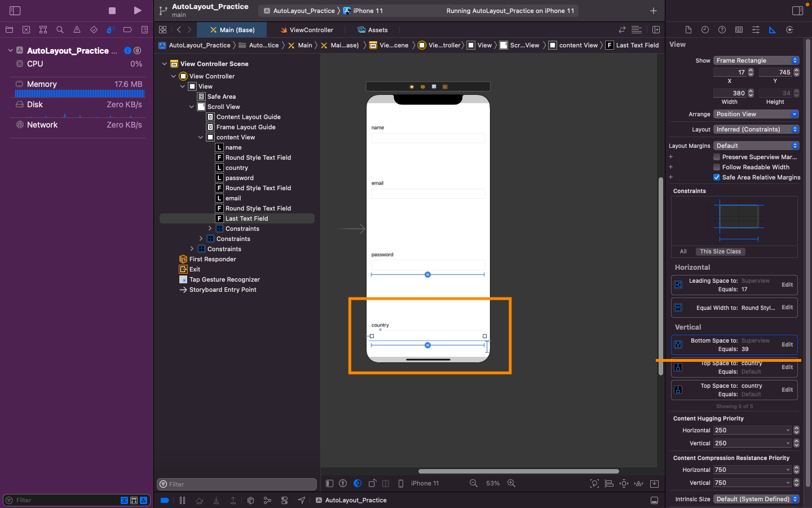Enable Preserve Superview Margins checkbox
This screenshot has width=812, height=508.
point(717,157)
